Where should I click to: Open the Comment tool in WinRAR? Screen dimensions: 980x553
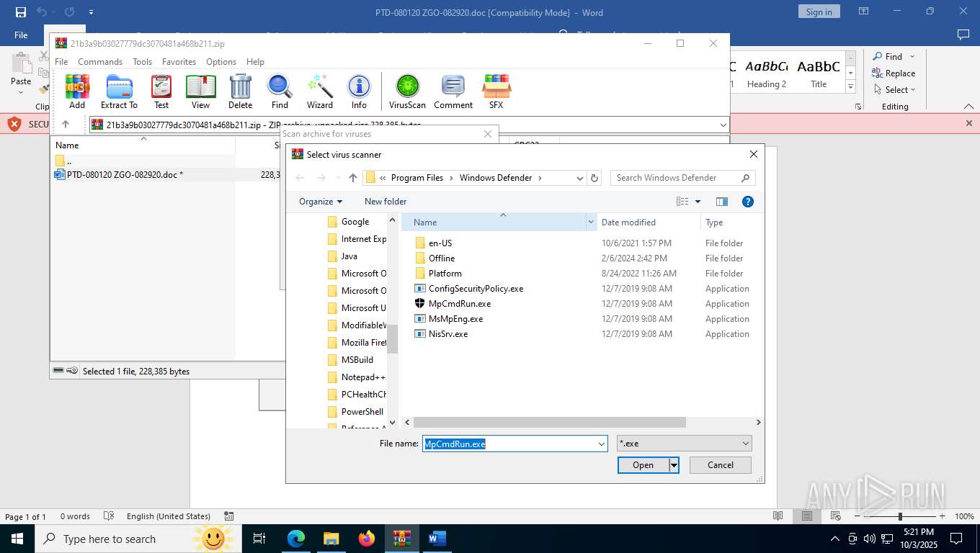[453, 91]
